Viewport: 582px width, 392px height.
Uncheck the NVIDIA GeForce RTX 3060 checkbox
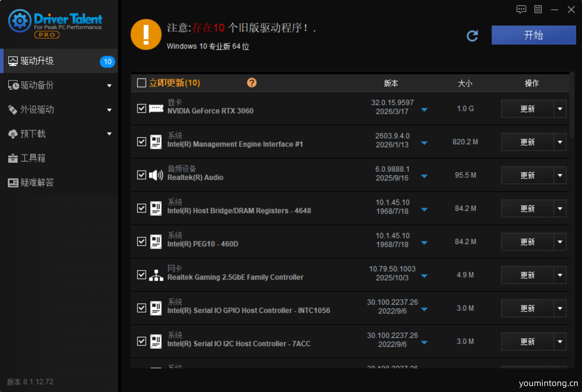[142, 108]
